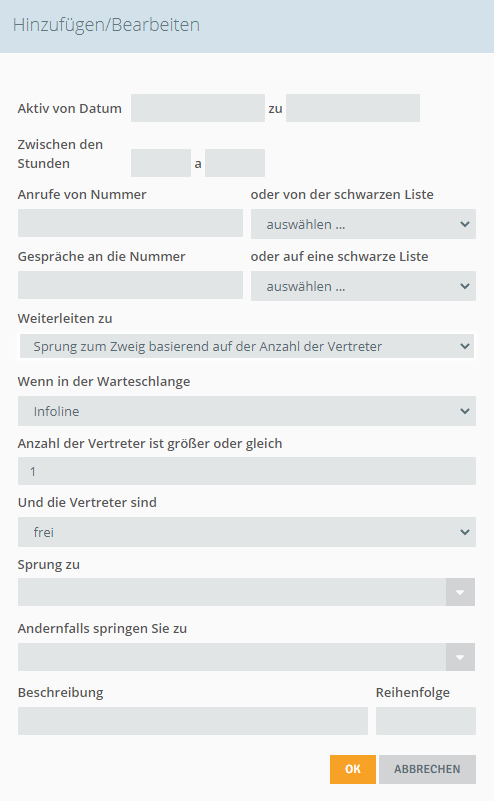Viewport: 494px width, 801px height.
Task: Open the 'oder von der schwarzen Liste' dropdown
Action: (363, 224)
